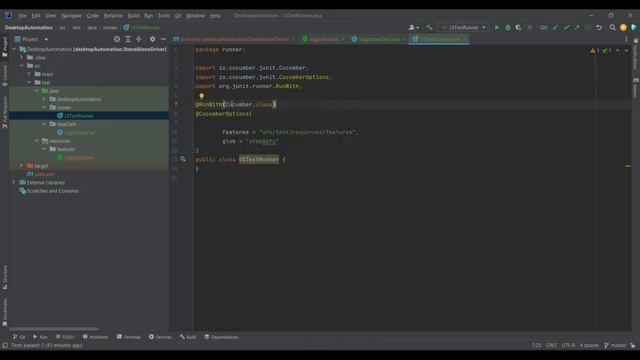This screenshot has height=360, width=640.
Task: Expand all icon in Project panel header
Action: click(128, 39)
